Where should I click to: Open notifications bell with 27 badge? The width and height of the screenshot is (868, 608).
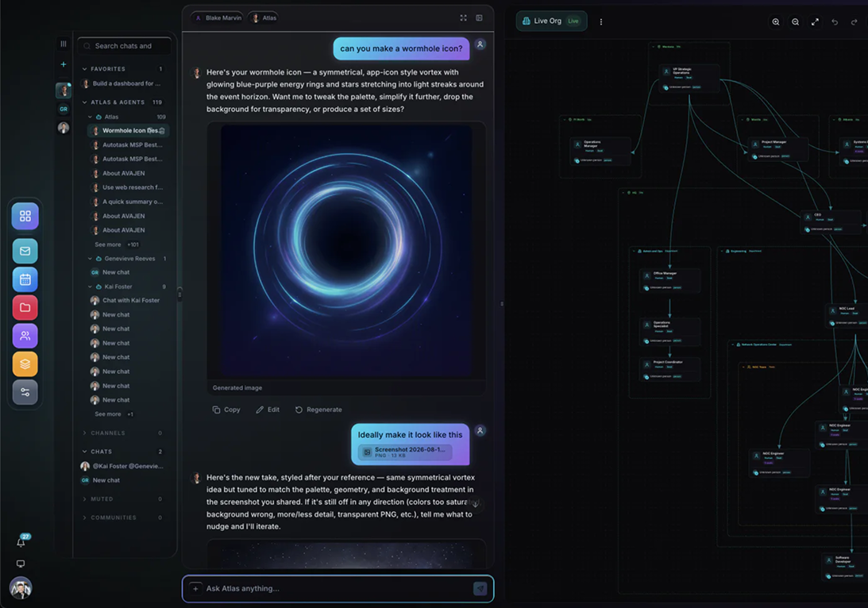tap(21, 541)
